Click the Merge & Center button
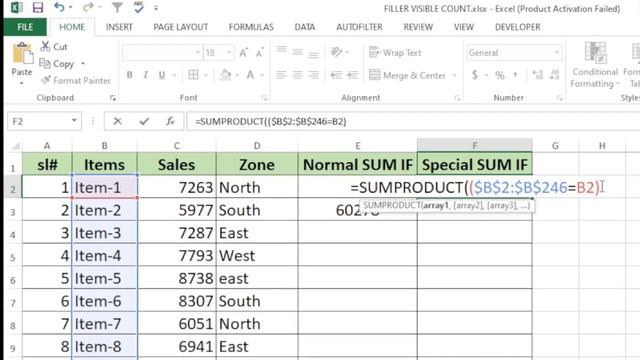The width and height of the screenshot is (640, 360). (407, 75)
